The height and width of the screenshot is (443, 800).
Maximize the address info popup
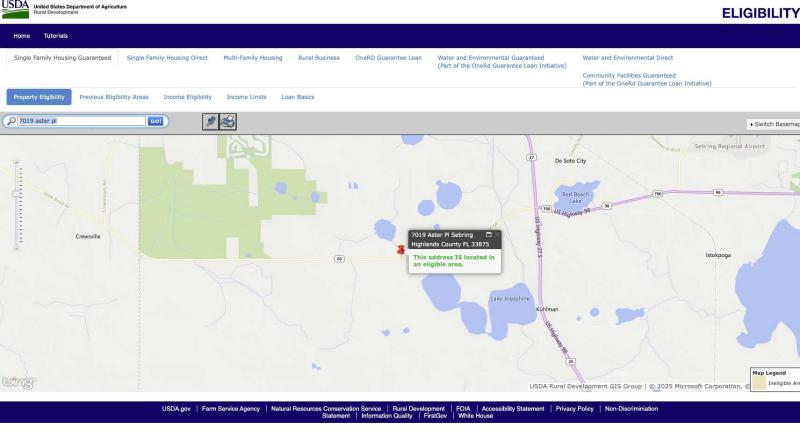(x=489, y=235)
